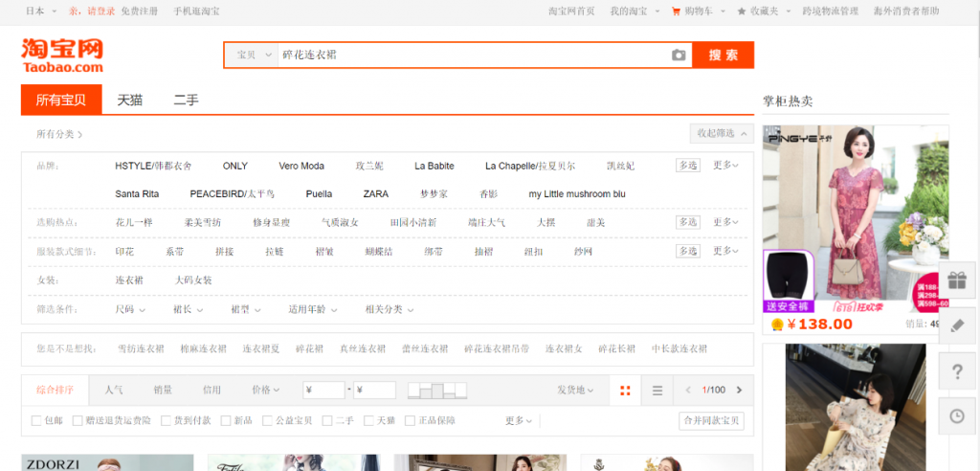This screenshot has height=471, width=980.
Task: Sort by 综合排序
Action: [55, 391]
